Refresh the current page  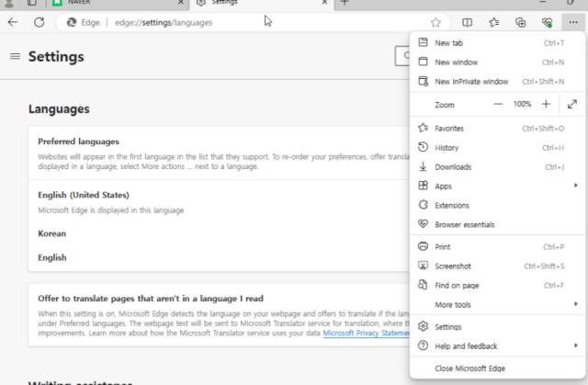(39, 22)
